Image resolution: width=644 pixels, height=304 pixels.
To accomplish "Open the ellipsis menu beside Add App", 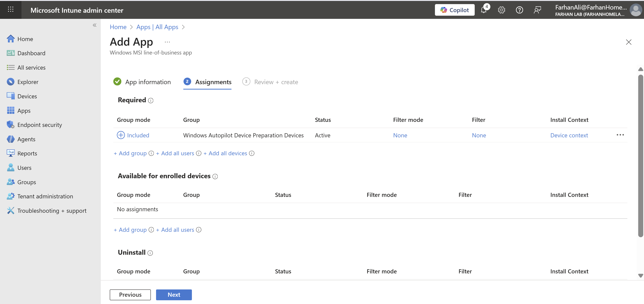I will coord(167,42).
